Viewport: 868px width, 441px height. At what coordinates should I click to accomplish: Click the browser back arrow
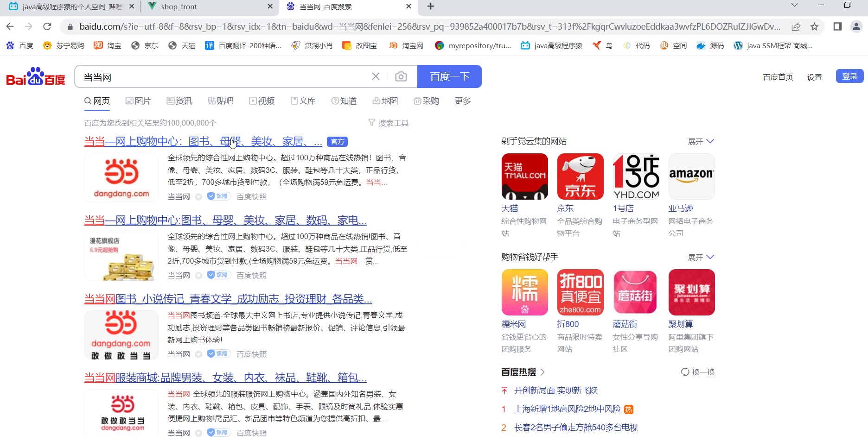click(x=10, y=26)
